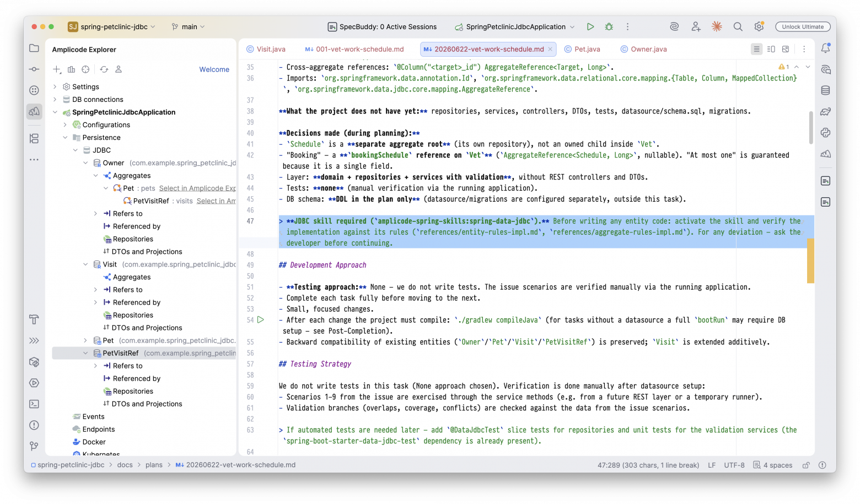Open the spring-petclinic-jdbc project dropdown
This screenshot has height=504, width=860.
click(112, 26)
